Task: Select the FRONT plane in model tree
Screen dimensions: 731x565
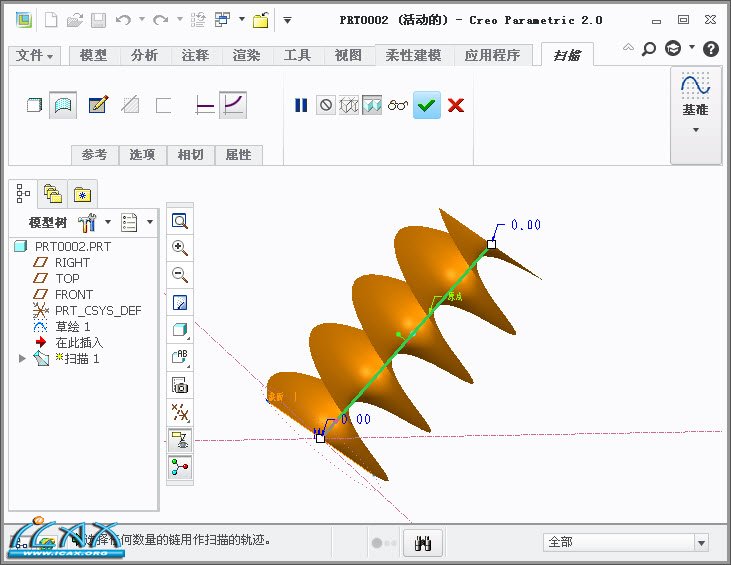Action: (x=73, y=294)
